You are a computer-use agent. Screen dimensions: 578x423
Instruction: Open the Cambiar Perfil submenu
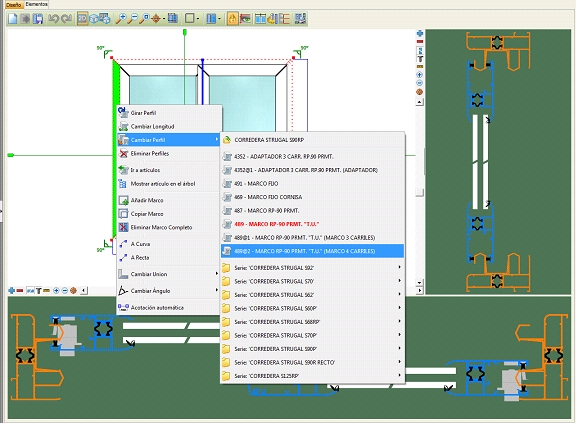[169, 140]
